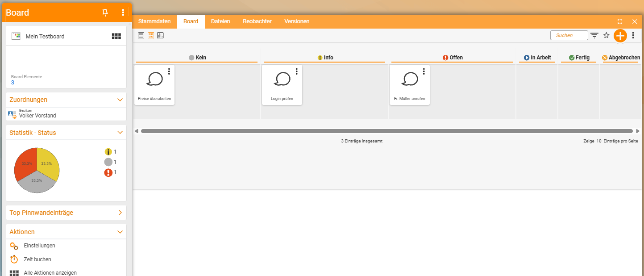Choose Zeit buchen action

(x=37, y=259)
